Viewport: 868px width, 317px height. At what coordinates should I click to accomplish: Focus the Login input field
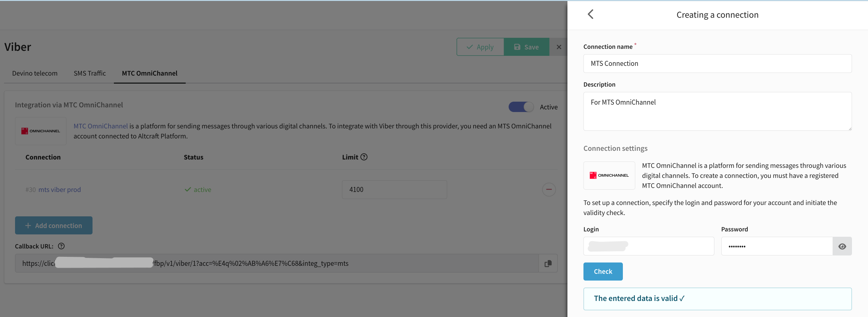point(649,246)
